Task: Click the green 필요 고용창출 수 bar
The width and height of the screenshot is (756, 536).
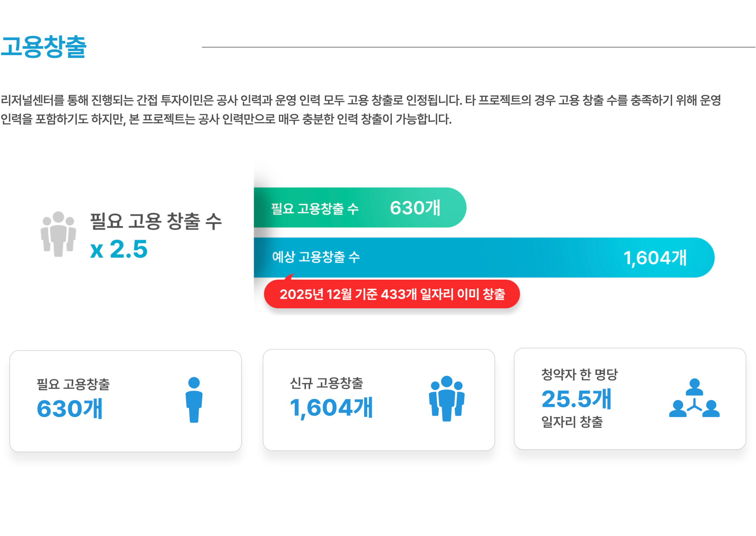Action: click(360, 208)
